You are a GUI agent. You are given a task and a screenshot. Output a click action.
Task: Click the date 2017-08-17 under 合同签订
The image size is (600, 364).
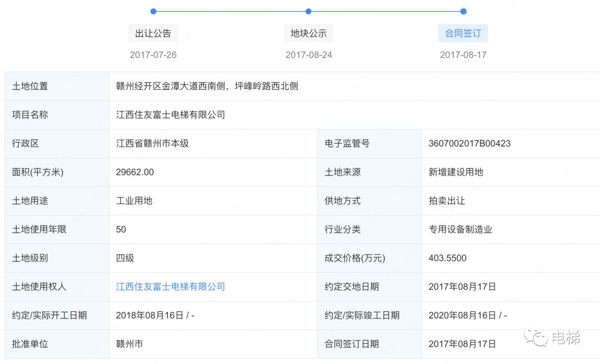463,54
